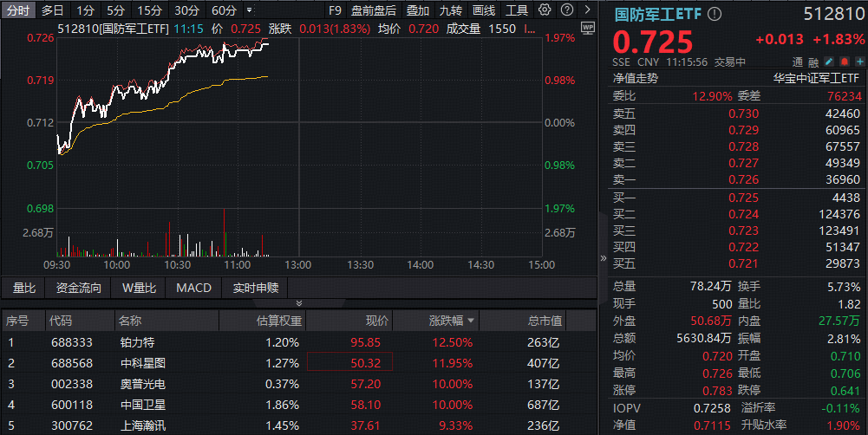This screenshot has width=868, height=435.
Task: Open the period dropdown arrow after 60分
Action: point(250,10)
